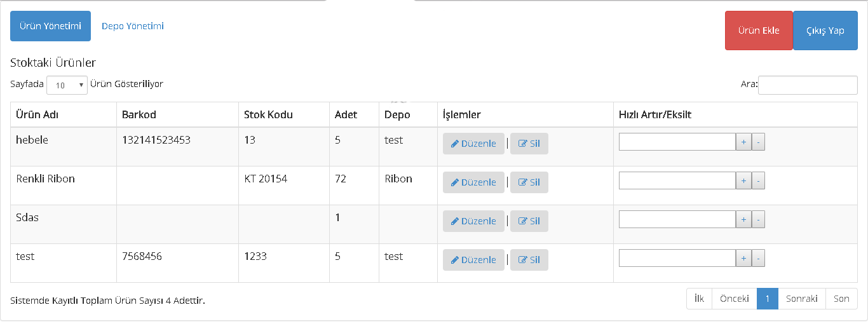Sort table by Adet column header
This screenshot has width=868, height=333.
pos(346,115)
